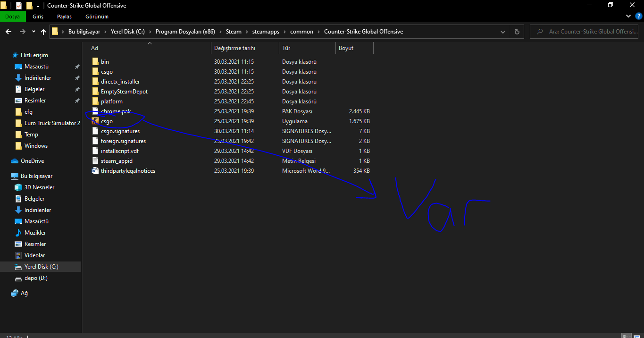The width and height of the screenshot is (644, 338).
Task: Open OneDrive in the navigation pane
Action: click(32, 161)
